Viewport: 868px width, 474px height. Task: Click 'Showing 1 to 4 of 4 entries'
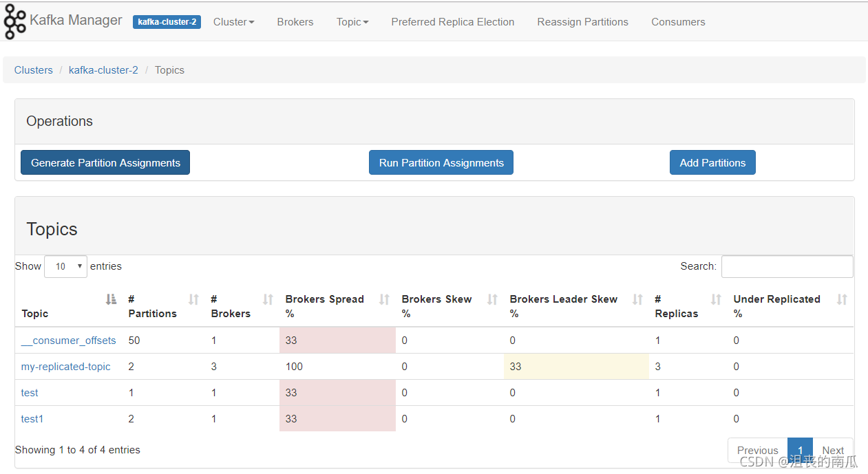click(77, 450)
